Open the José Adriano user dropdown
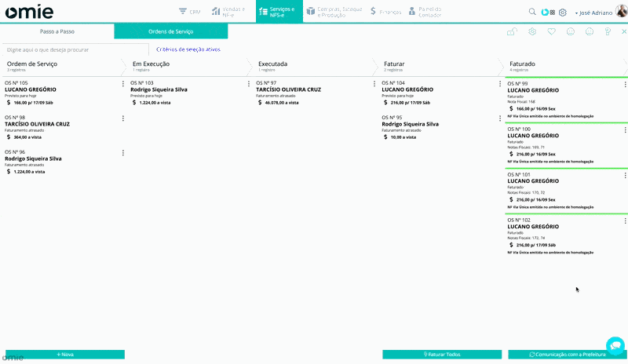628x364 pixels. 594,13
